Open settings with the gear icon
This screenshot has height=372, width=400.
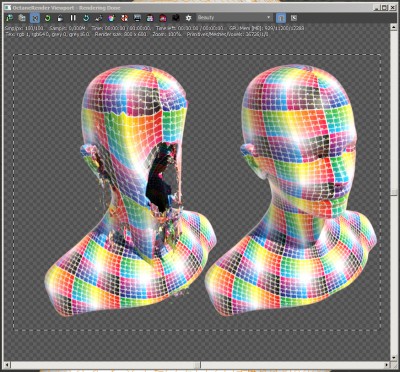pos(189,18)
